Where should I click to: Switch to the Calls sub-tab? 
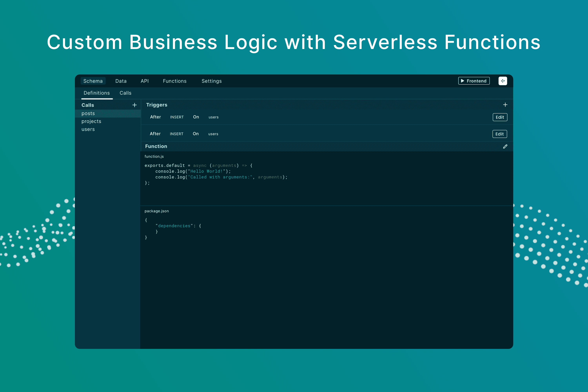(125, 93)
